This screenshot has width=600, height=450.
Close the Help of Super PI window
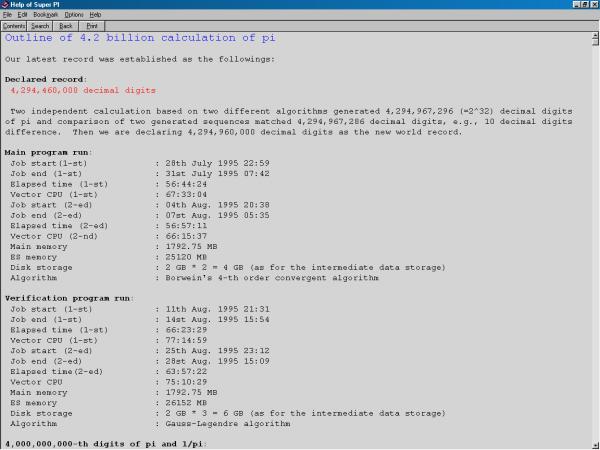(594, 5)
